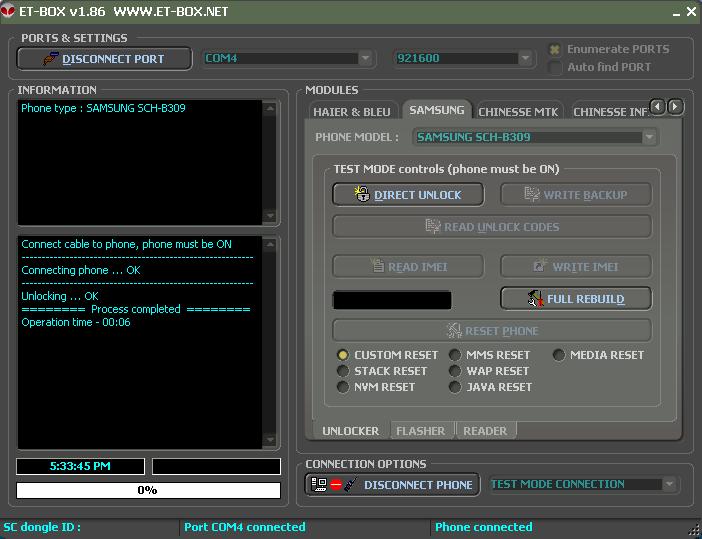Select the WAP RESET radio option
The height and width of the screenshot is (539, 702).
coord(455,371)
